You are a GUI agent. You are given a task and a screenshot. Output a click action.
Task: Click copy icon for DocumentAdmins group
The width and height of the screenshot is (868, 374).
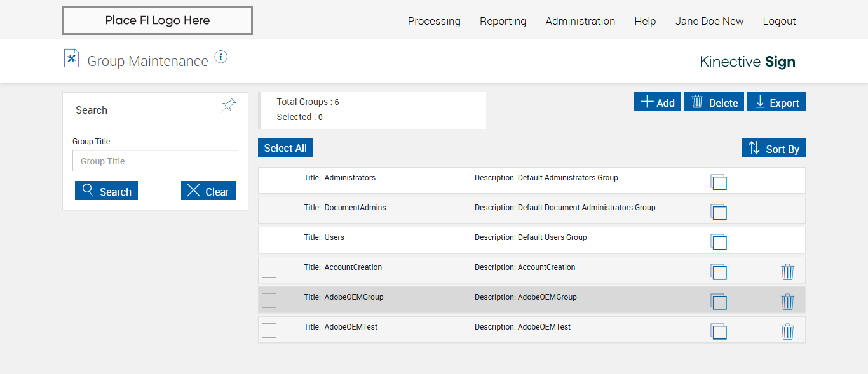click(x=719, y=212)
